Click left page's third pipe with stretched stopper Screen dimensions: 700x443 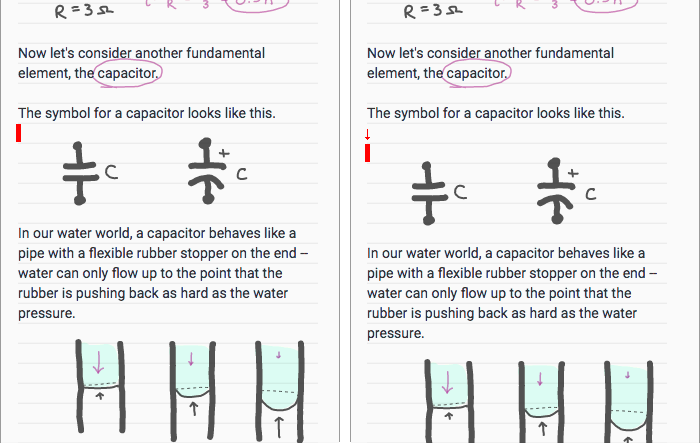point(280,391)
